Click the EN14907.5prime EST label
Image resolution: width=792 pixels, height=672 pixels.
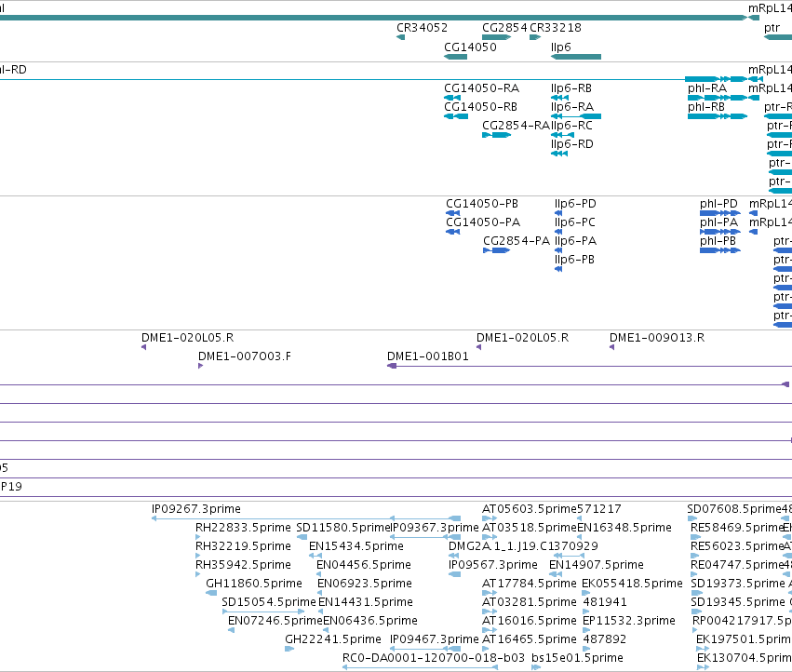pyautogui.click(x=596, y=565)
